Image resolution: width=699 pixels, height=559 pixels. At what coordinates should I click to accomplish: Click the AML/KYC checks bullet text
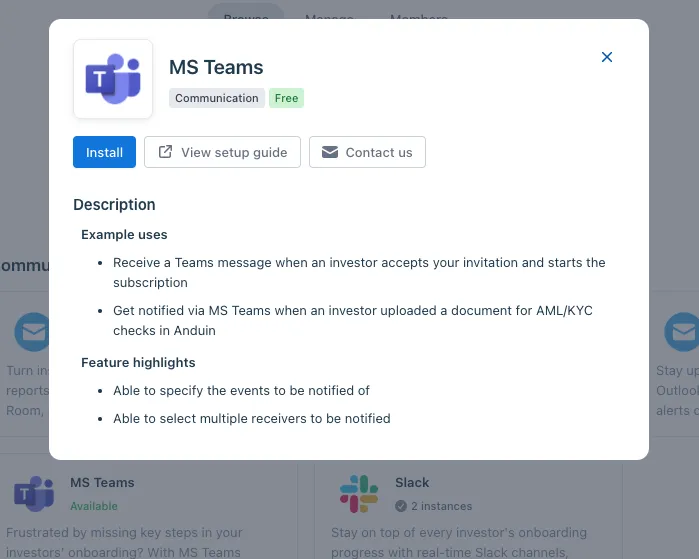tap(353, 320)
